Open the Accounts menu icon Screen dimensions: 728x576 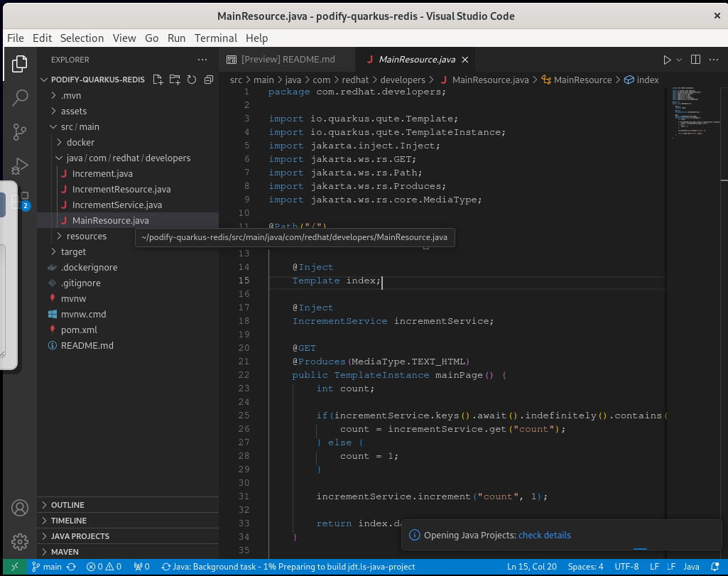point(19,508)
